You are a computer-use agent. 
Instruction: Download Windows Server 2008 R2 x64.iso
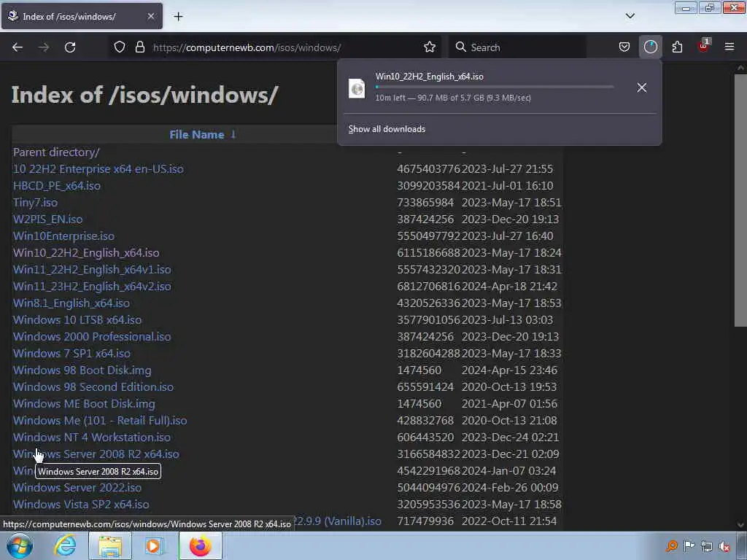click(96, 454)
